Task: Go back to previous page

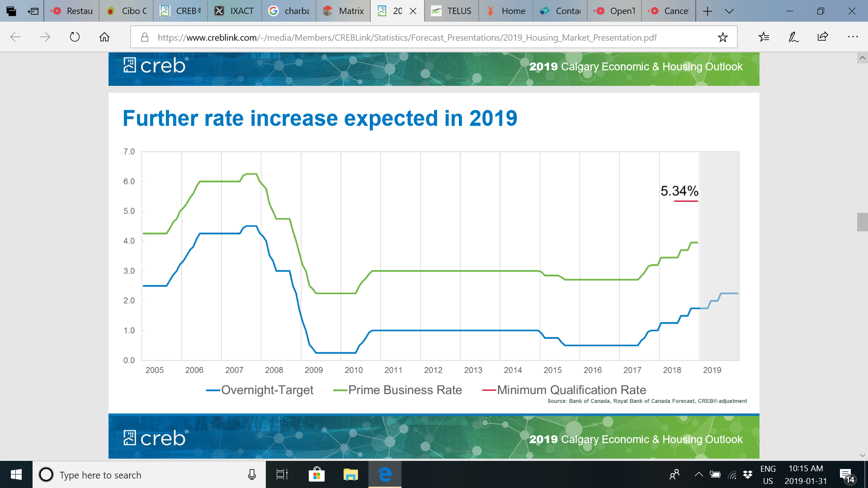Action: (15, 37)
